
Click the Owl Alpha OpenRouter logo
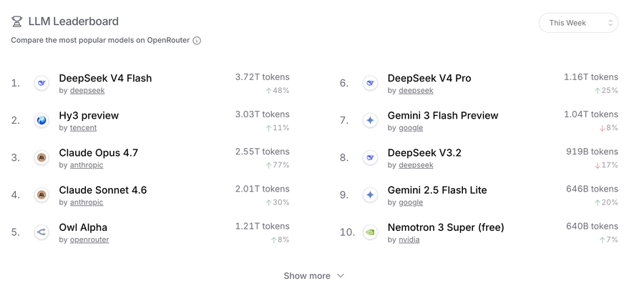(x=42, y=232)
